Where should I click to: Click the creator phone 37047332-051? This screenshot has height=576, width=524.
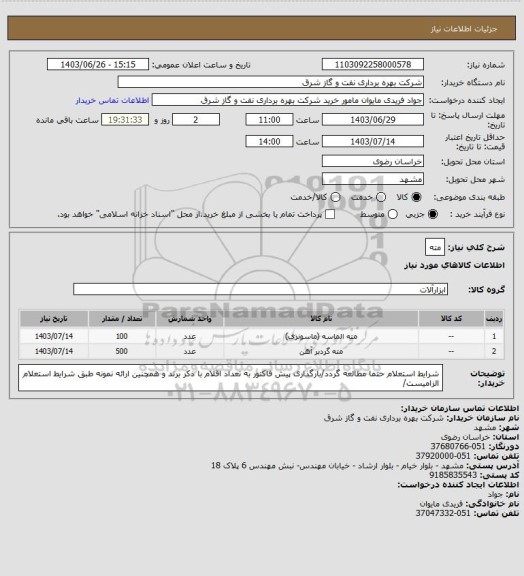point(443,513)
